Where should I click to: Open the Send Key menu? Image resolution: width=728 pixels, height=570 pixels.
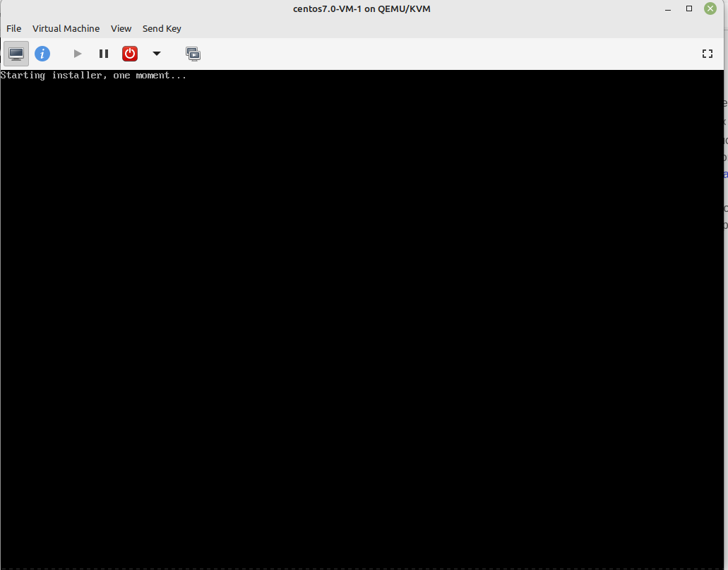(162, 28)
